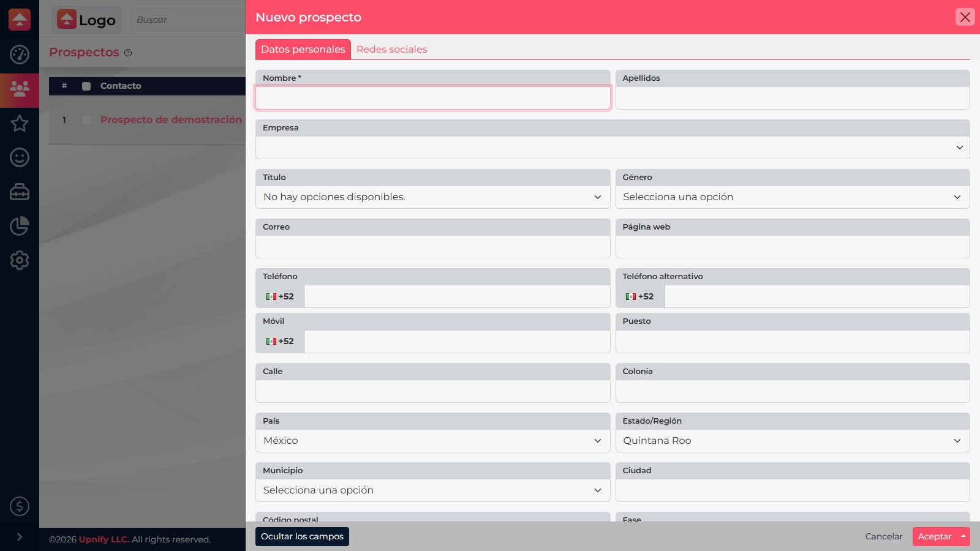The height and width of the screenshot is (551, 980).
Task: Open the settings gear icon in sidebar
Action: coord(20,260)
